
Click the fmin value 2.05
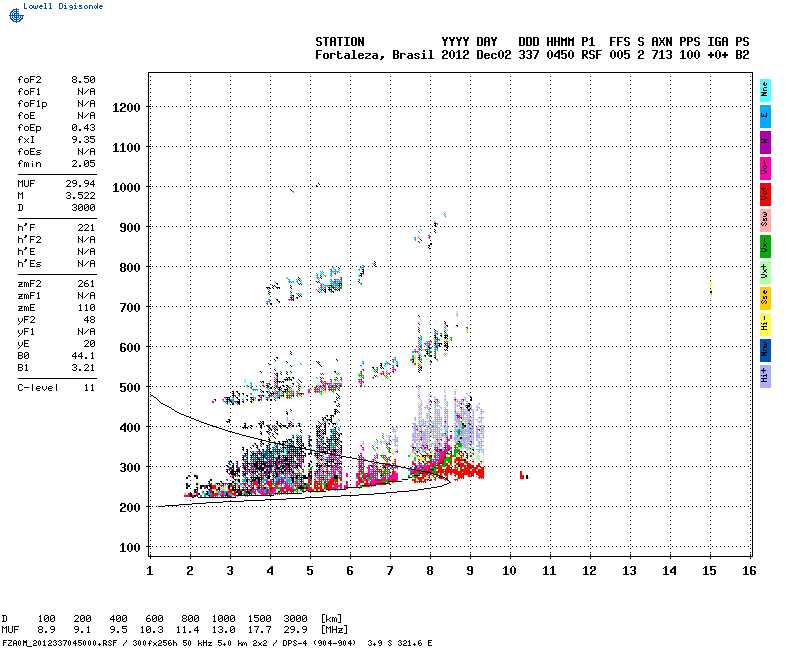point(83,164)
